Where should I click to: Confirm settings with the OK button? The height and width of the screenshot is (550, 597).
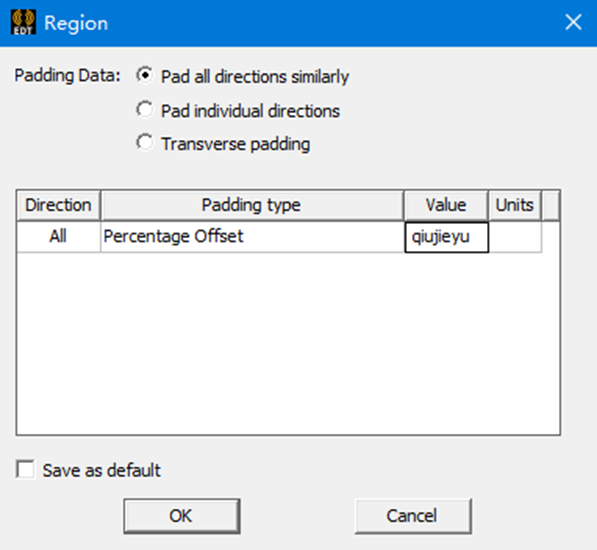182,516
